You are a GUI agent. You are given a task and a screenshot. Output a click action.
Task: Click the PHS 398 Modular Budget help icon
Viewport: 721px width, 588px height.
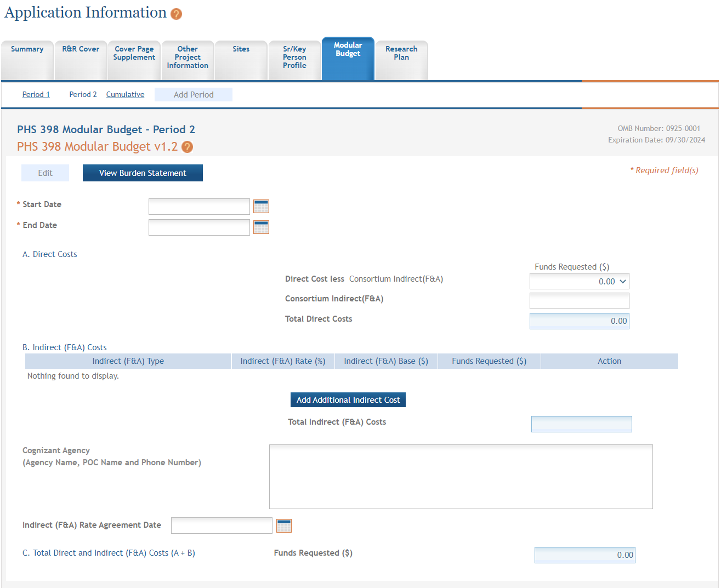point(187,147)
